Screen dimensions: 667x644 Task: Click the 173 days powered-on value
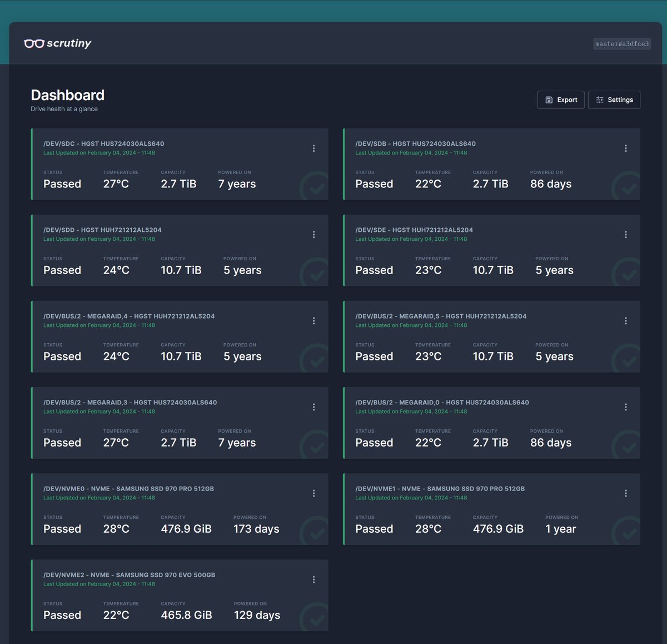(x=256, y=529)
